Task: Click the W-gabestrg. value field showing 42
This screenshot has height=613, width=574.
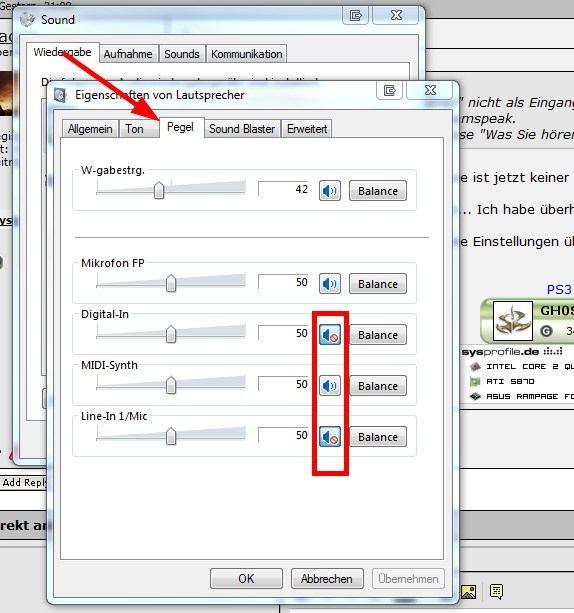Action: (284, 189)
